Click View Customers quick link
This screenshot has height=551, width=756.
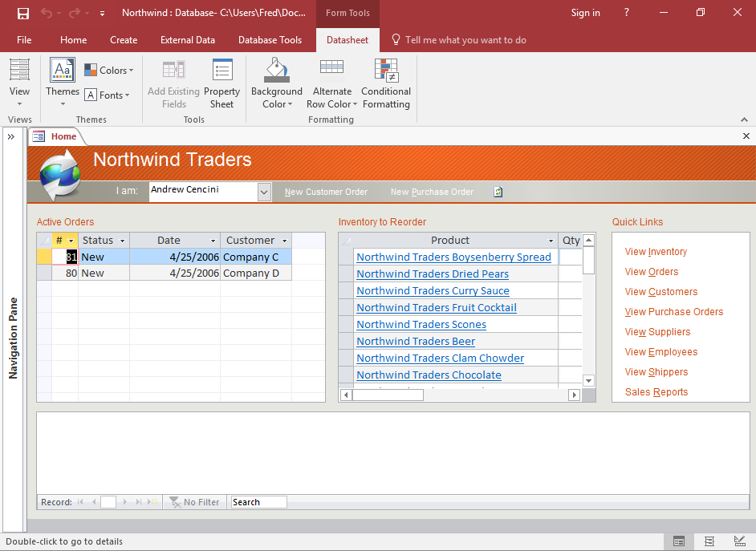click(661, 292)
